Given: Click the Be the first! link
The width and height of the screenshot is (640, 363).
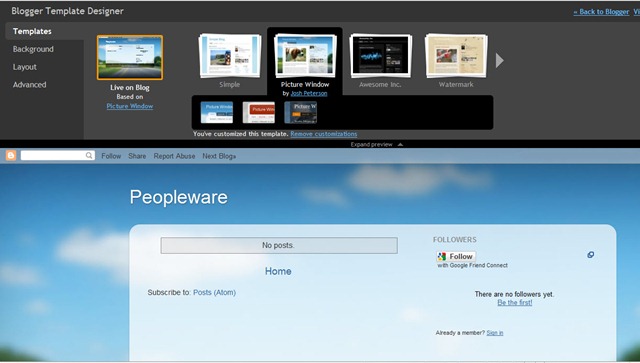Looking at the screenshot, I should (515, 303).
